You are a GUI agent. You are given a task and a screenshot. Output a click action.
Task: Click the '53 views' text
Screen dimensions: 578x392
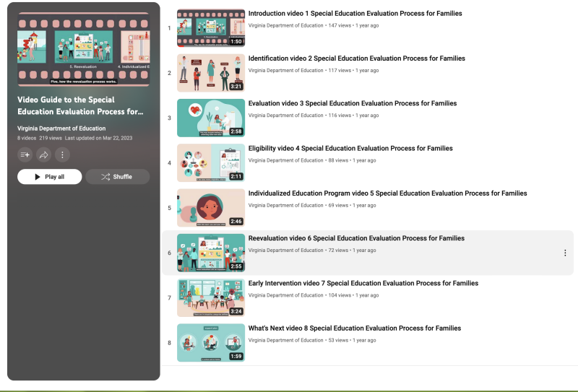point(338,340)
